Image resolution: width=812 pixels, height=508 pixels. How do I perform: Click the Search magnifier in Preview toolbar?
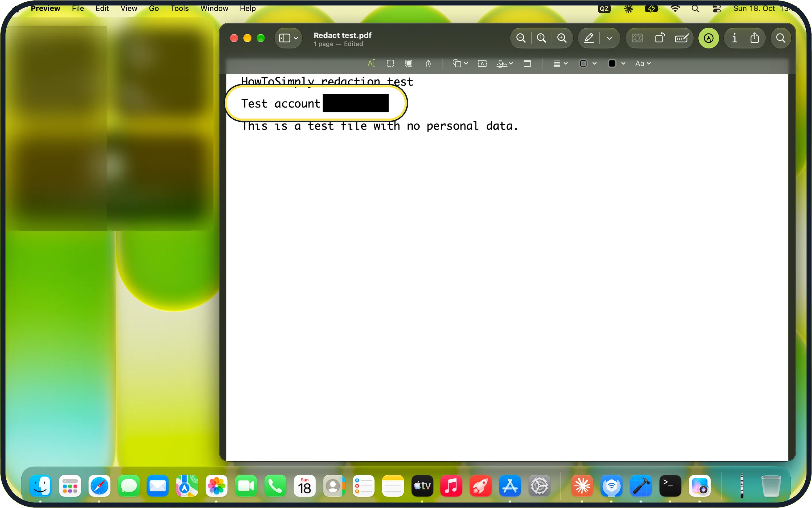point(780,38)
